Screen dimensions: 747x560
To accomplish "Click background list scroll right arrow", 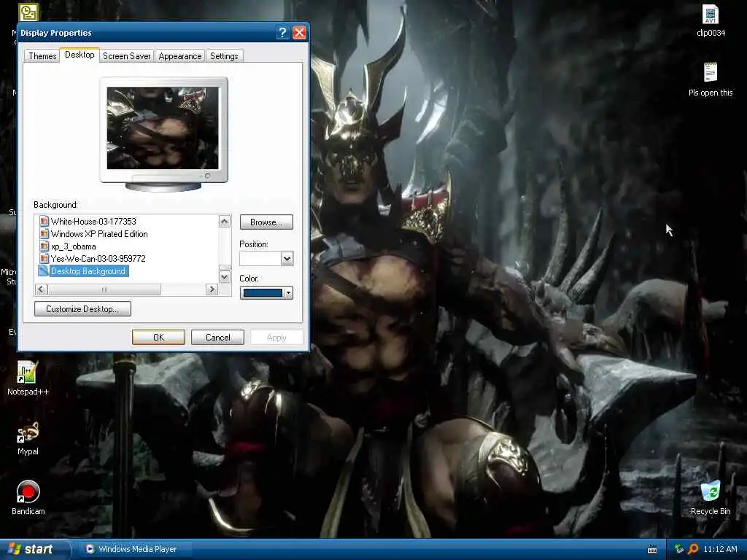I will pyautogui.click(x=212, y=289).
